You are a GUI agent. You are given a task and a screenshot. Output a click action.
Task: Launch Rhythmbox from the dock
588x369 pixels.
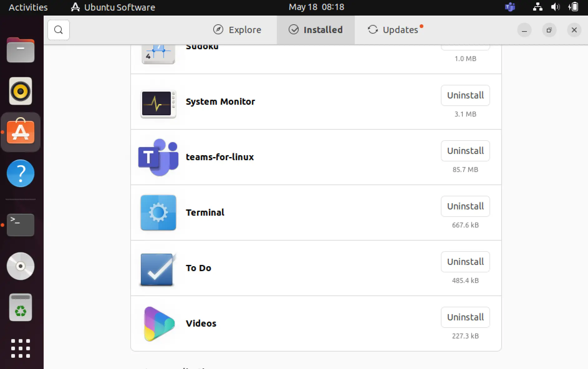pos(21,91)
